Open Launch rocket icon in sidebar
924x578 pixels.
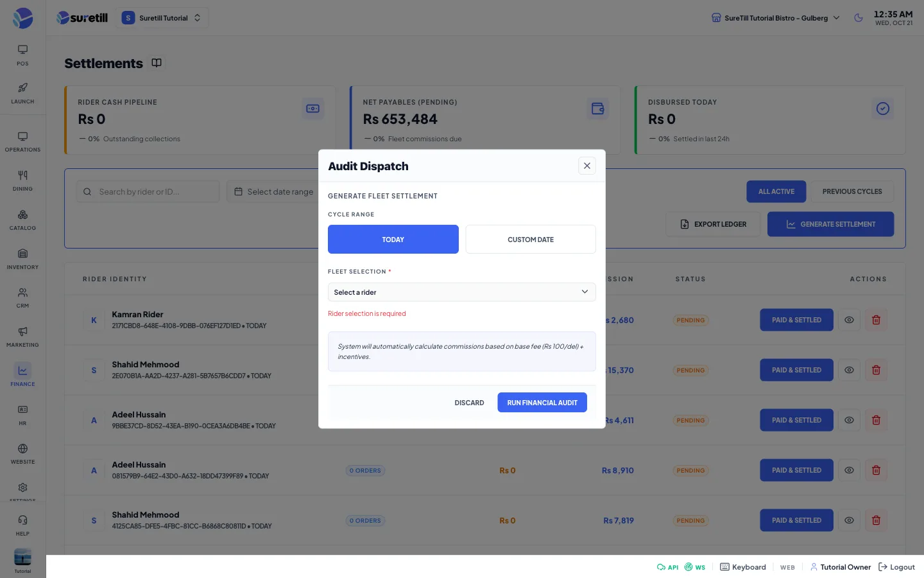(x=22, y=93)
